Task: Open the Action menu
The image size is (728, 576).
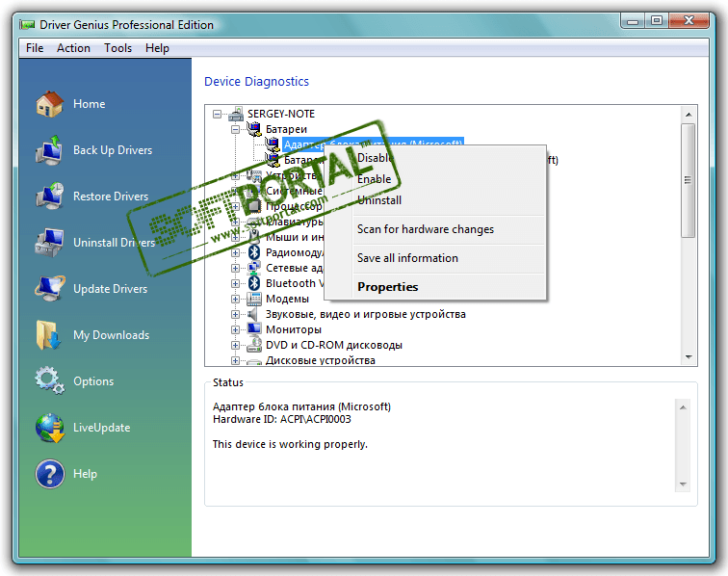Action: [x=73, y=48]
